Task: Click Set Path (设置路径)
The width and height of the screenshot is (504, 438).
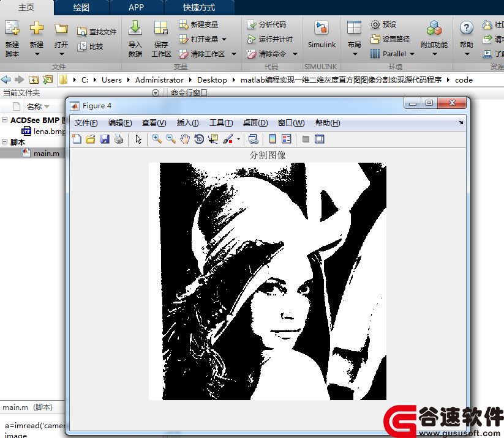Action: [x=390, y=39]
